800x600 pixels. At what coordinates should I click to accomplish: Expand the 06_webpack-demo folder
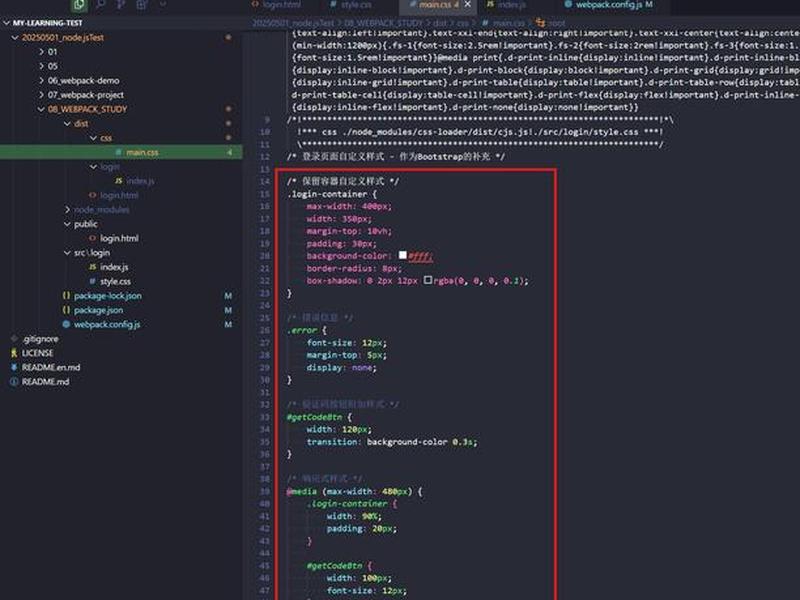[x=41, y=81]
